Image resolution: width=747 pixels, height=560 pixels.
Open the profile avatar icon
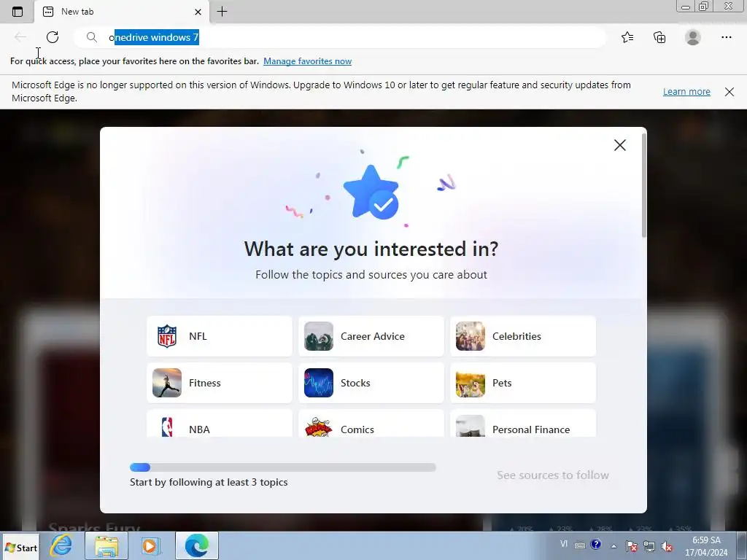pos(693,37)
